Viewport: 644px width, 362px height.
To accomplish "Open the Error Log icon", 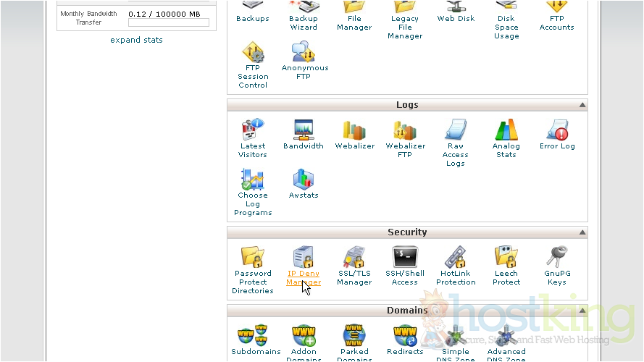I will 557,130.
